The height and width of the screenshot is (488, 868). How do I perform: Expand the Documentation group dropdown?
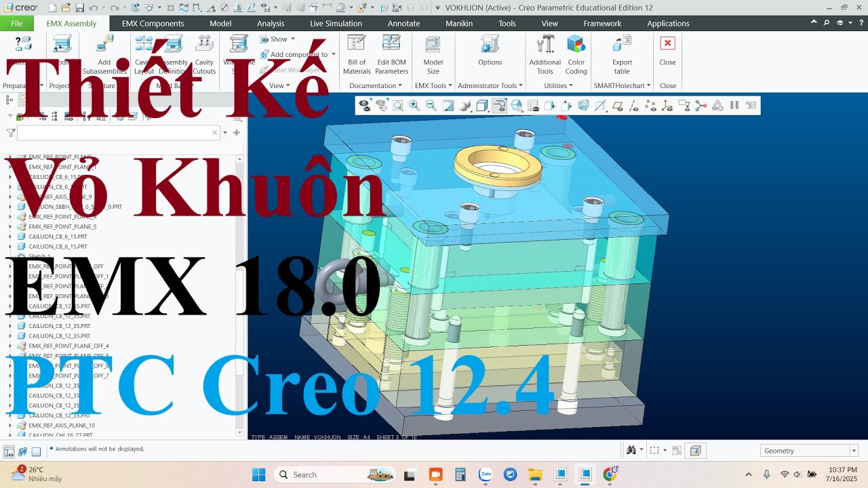tap(376, 85)
